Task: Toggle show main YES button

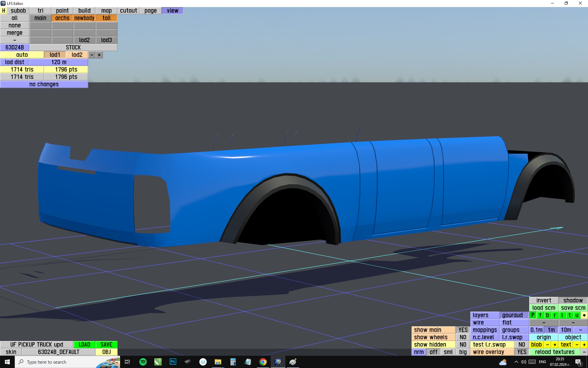Action: (463, 330)
